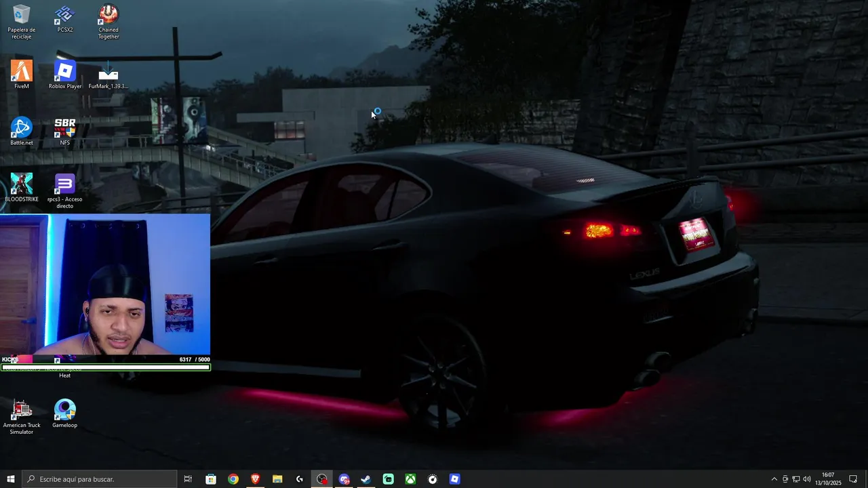Select the NFS shortcut on desktop
This screenshot has height=488, width=868.
click(x=65, y=131)
